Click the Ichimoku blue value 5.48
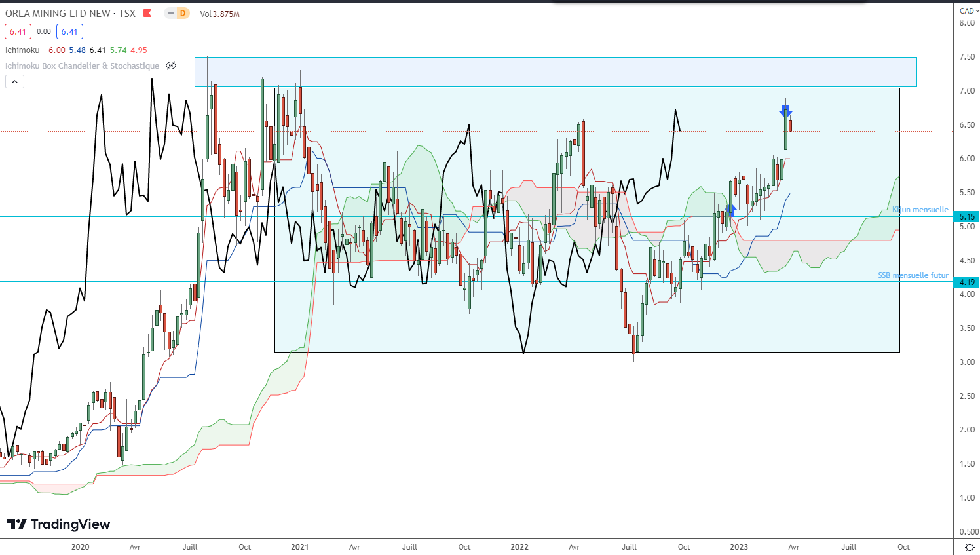Screen dimensions: 980x555 pos(77,50)
